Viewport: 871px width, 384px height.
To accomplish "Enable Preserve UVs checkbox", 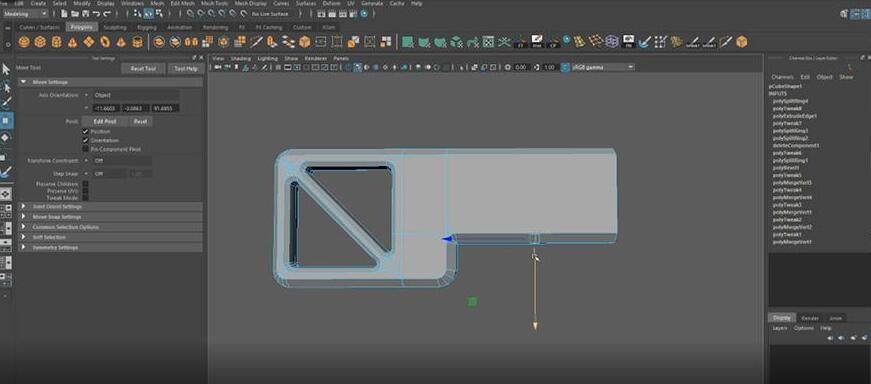I will [x=85, y=191].
